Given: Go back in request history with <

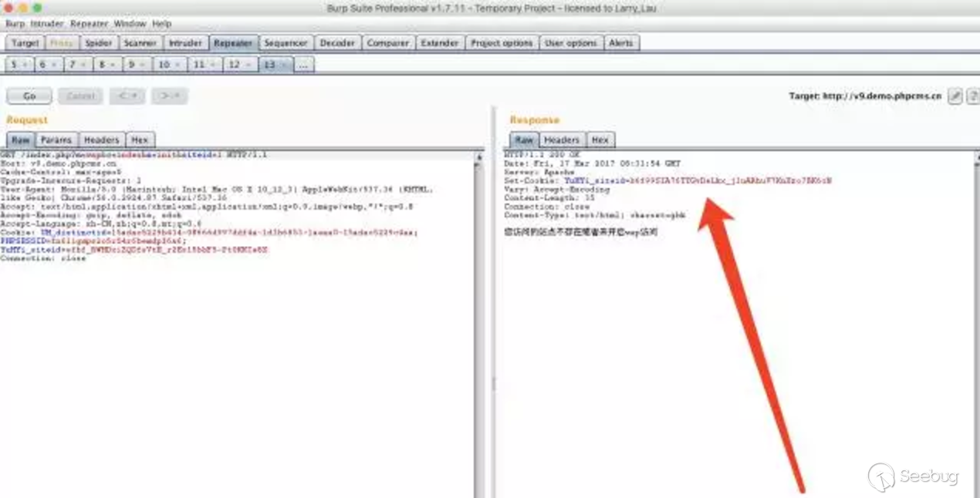Looking at the screenshot, I should [x=127, y=96].
